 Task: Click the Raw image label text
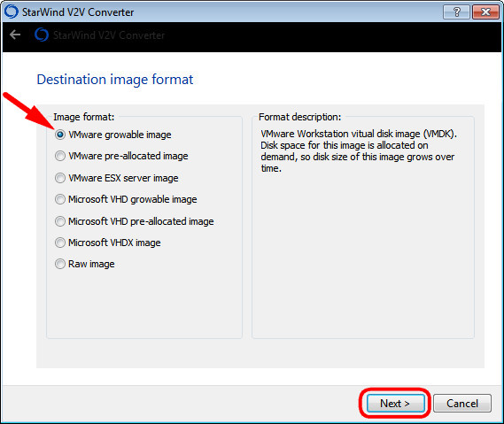[x=91, y=264]
